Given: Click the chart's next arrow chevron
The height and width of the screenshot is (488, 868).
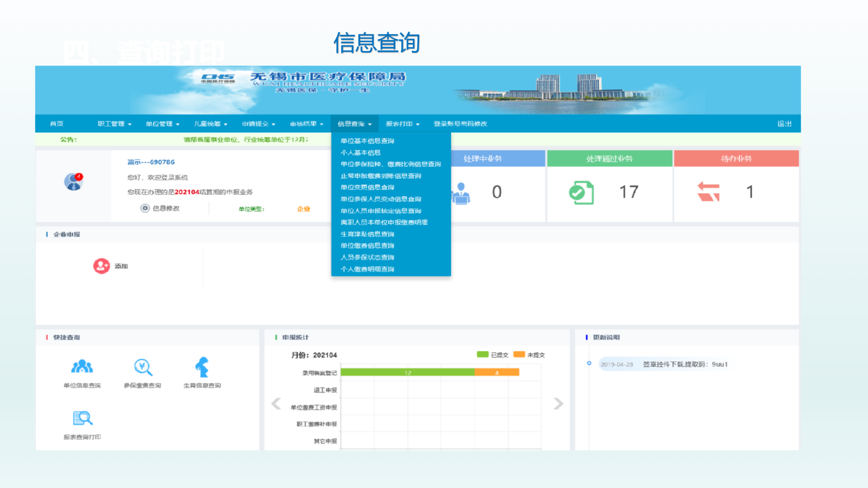Looking at the screenshot, I should point(558,404).
